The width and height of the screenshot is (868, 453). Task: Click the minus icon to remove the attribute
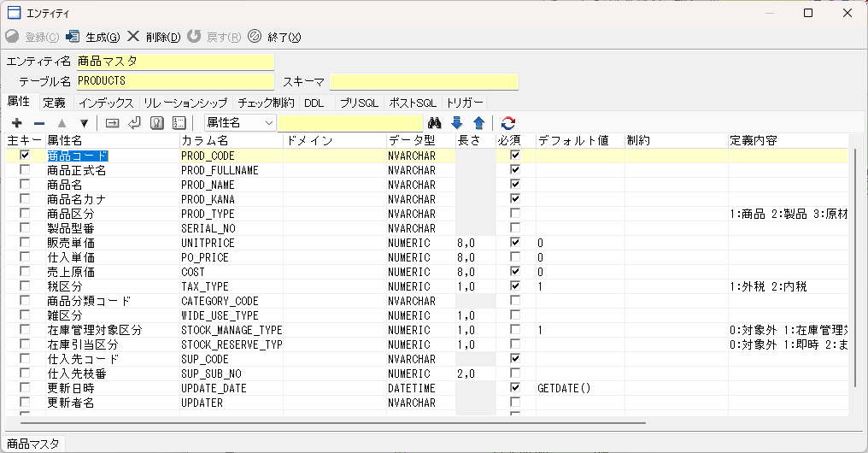point(38,123)
